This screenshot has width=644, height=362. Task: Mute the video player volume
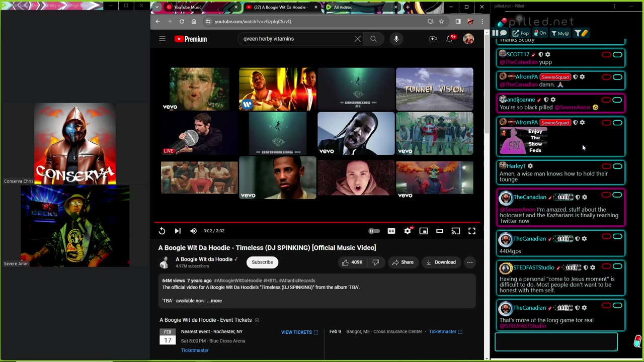click(x=193, y=231)
